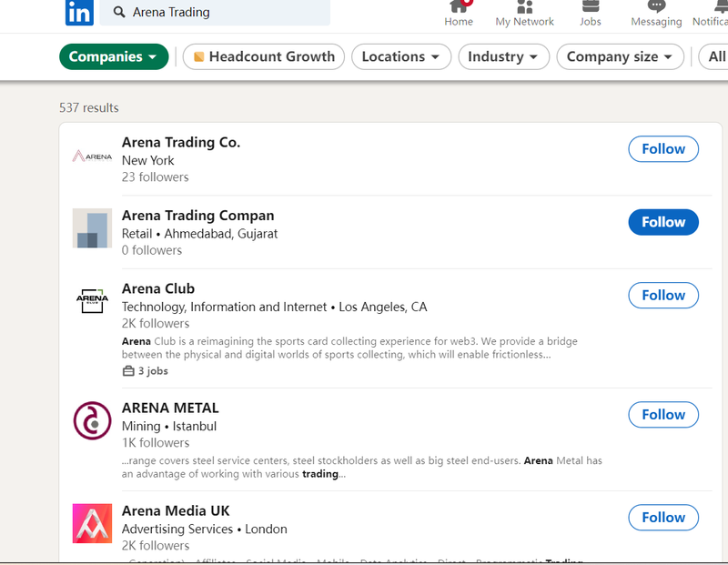The width and height of the screenshot is (728, 565).
Task: Open the Locations filter dropdown
Action: (401, 56)
